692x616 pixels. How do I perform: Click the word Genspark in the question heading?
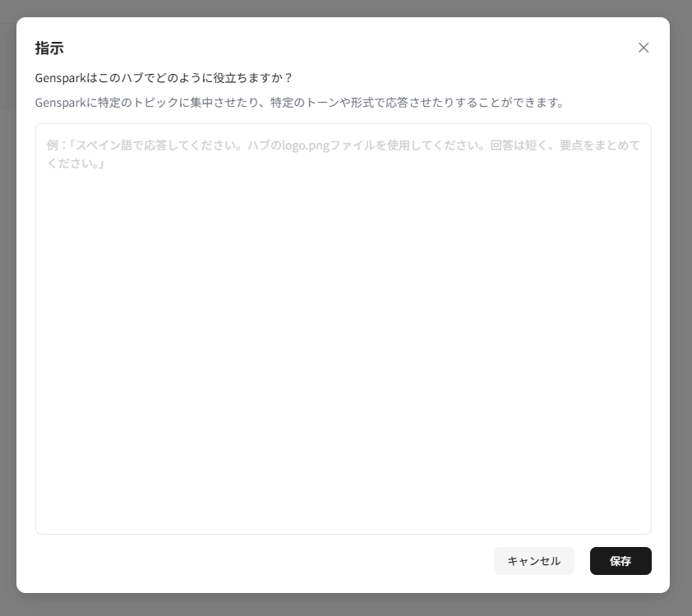60,78
